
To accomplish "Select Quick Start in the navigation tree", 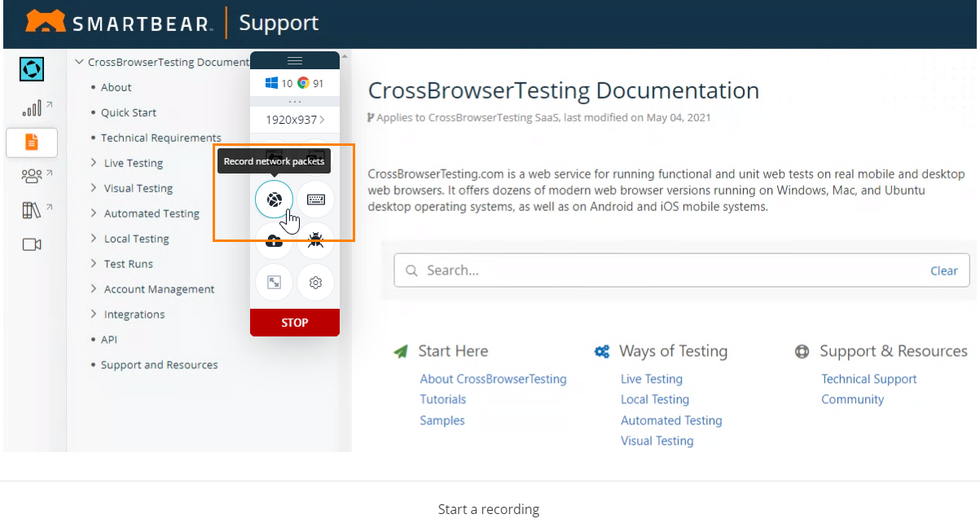I will [x=128, y=112].
